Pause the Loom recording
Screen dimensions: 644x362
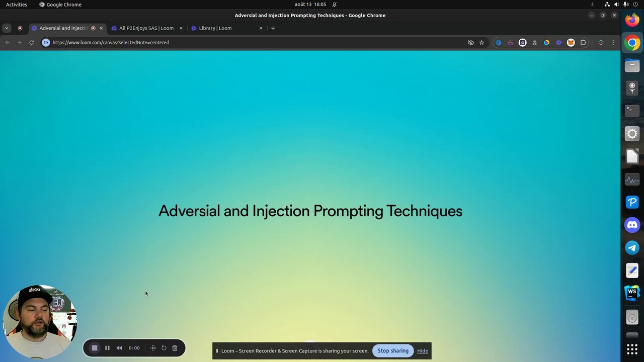point(107,348)
